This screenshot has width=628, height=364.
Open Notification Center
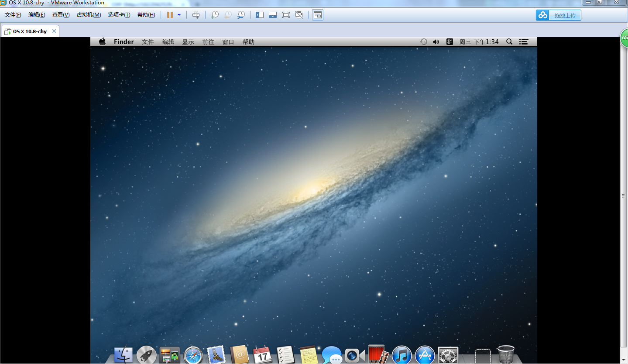click(x=524, y=42)
